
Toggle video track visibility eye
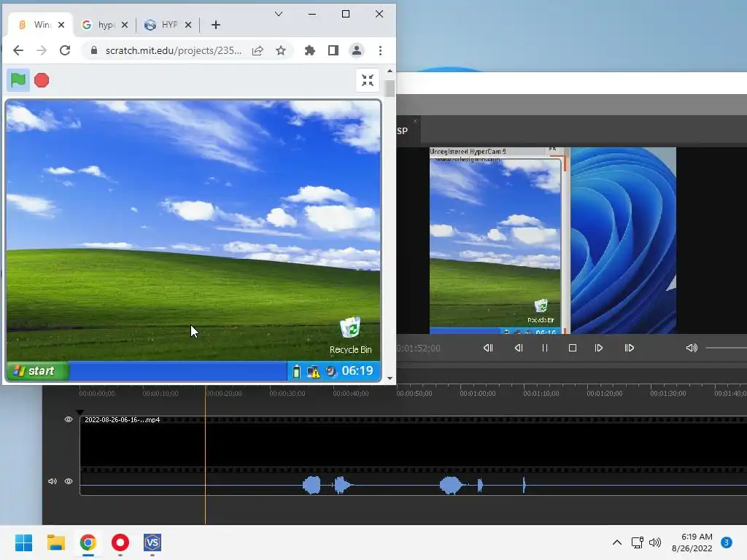tap(69, 419)
